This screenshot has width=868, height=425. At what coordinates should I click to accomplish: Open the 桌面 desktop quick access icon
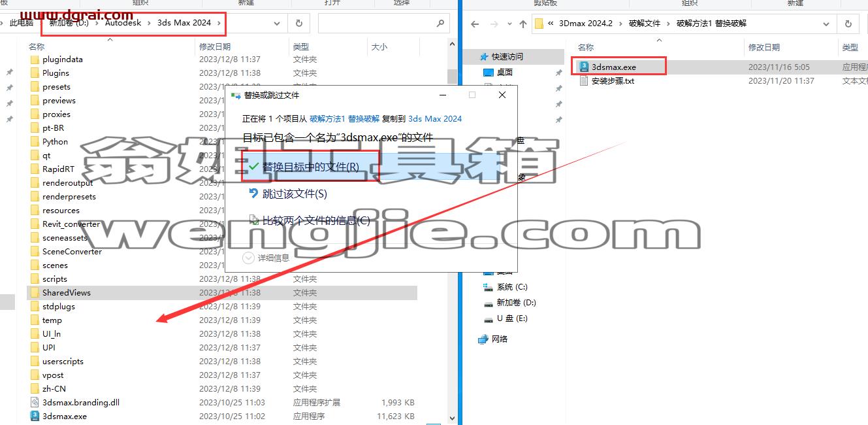[x=488, y=72]
